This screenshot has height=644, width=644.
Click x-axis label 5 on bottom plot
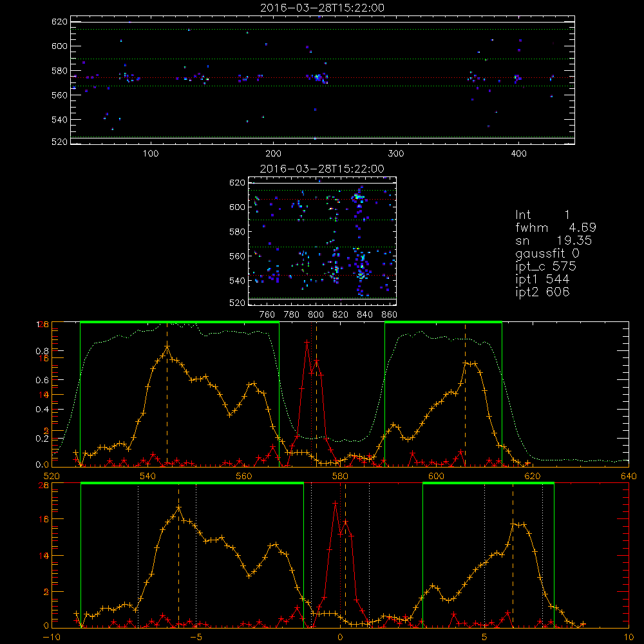click(x=485, y=638)
